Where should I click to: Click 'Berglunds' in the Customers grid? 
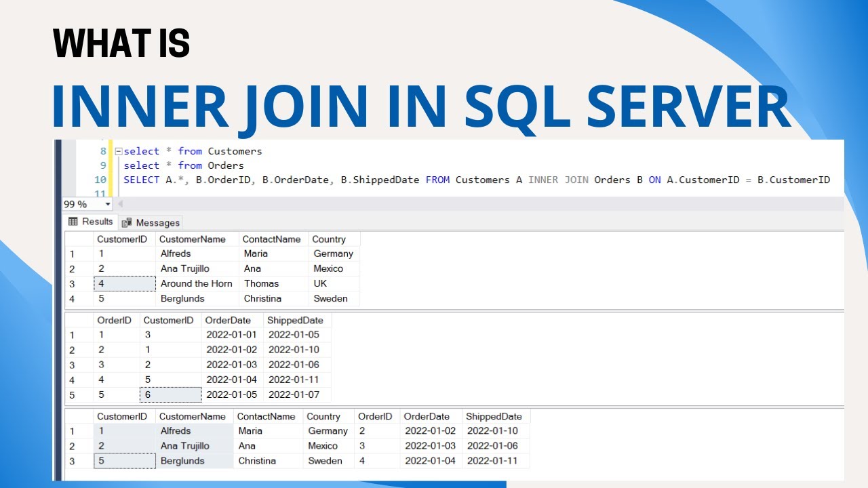point(197,298)
